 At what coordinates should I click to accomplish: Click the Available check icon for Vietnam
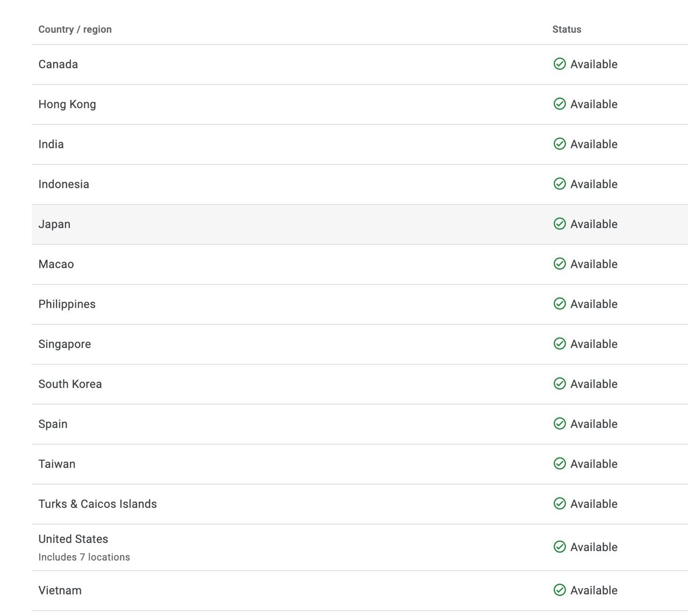(x=560, y=590)
